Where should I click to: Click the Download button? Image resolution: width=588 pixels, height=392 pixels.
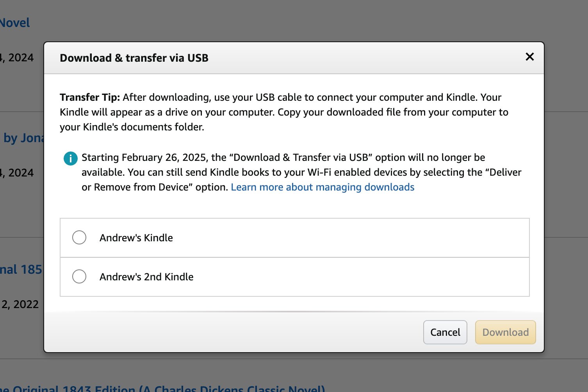click(505, 332)
